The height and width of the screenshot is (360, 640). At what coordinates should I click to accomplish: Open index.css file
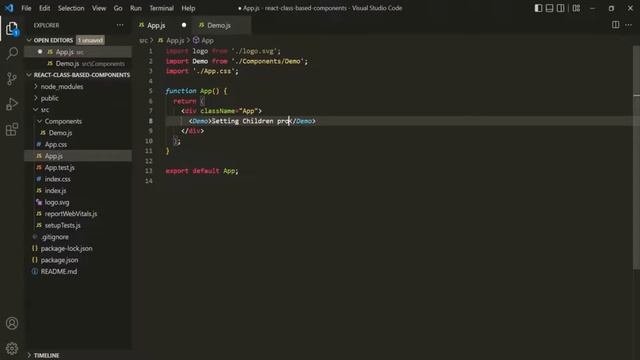click(x=58, y=179)
